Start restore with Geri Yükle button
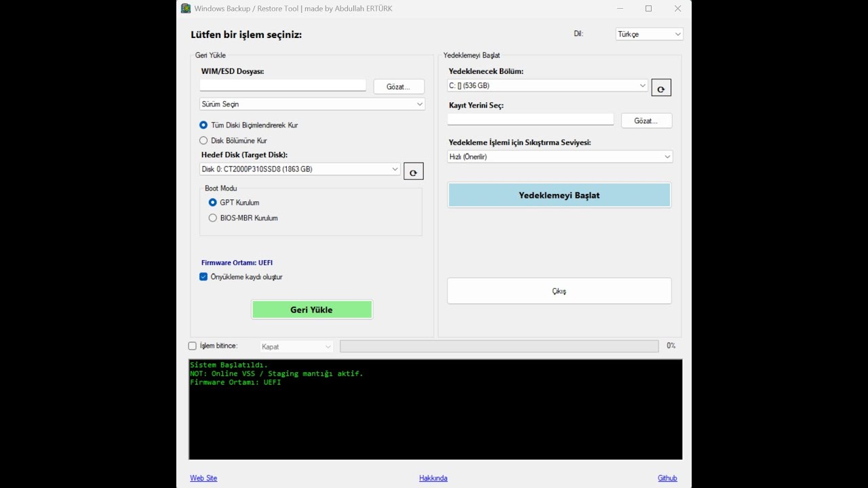 (x=312, y=310)
